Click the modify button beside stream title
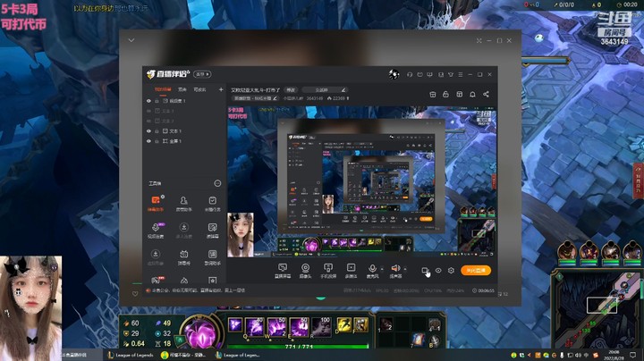This screenshot has height=361, width=644. pos(291,90)
